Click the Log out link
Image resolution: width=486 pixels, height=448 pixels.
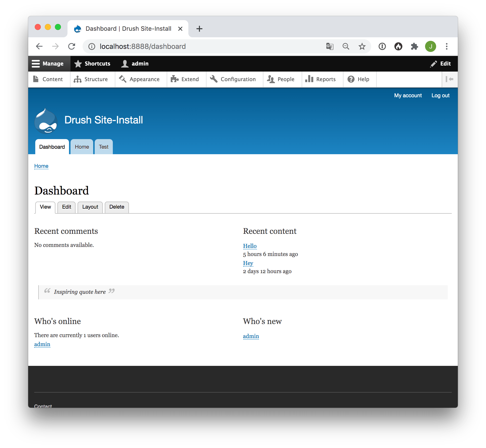(x=440, y=95)
